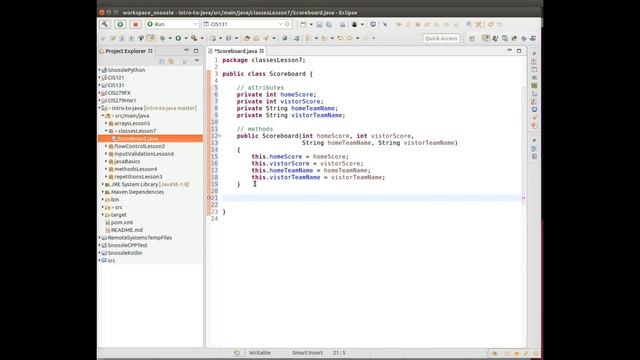Image resolution: width=640 pixels, height=360 pixels.
Task: Click fold toggle beside line 12 constructor
Action: tap(220, 136)
